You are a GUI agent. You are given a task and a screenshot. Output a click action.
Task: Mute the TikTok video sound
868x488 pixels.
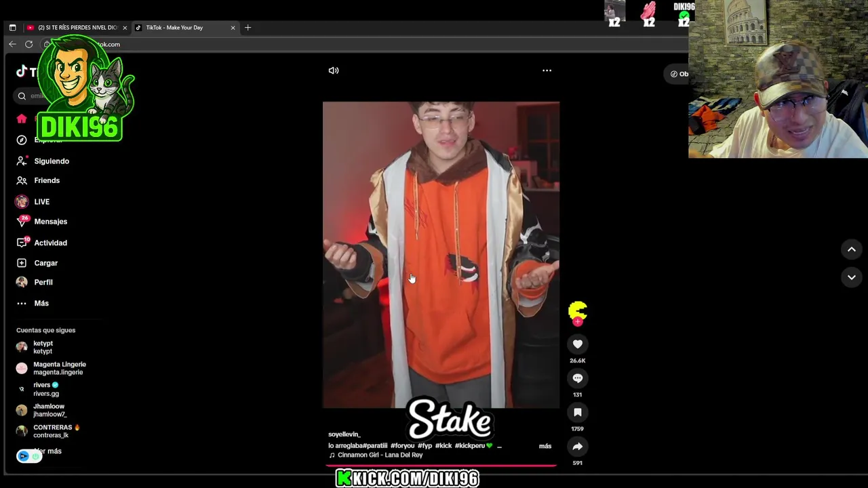click(334, 70)
